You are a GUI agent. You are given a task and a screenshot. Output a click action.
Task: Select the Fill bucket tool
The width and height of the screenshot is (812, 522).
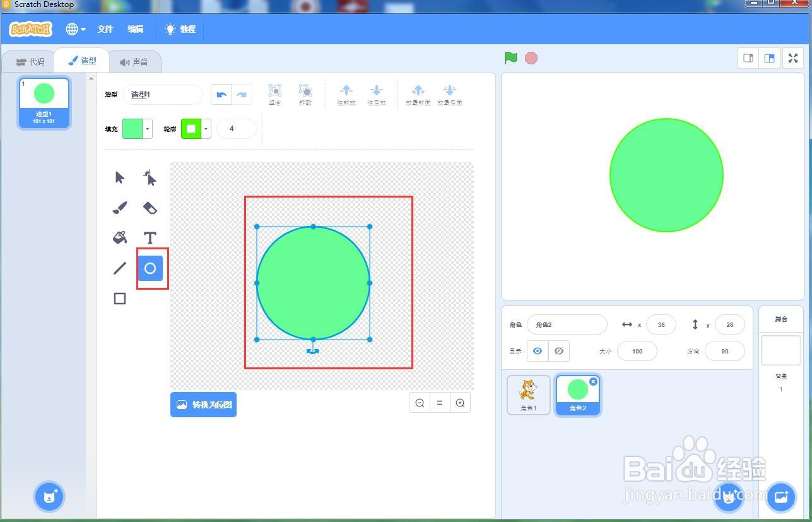[x=120, y=237]
